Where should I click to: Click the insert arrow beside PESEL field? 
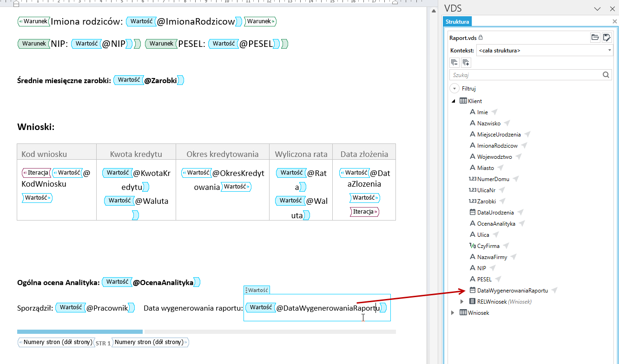[498, 279]
